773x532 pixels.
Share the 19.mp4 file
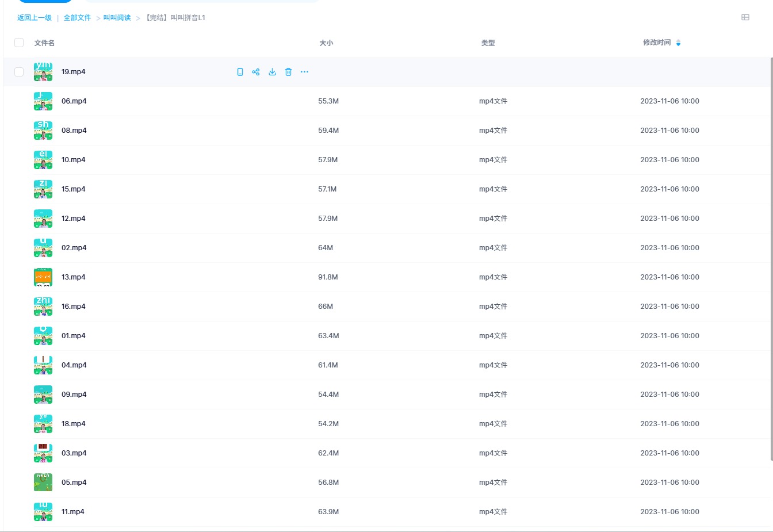coord(256,72)
